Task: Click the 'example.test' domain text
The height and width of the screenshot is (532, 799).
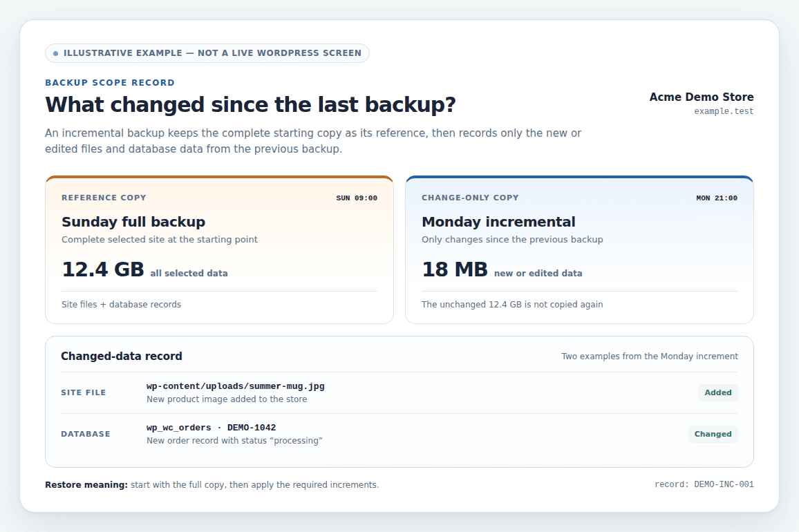Action: (724, 111)
